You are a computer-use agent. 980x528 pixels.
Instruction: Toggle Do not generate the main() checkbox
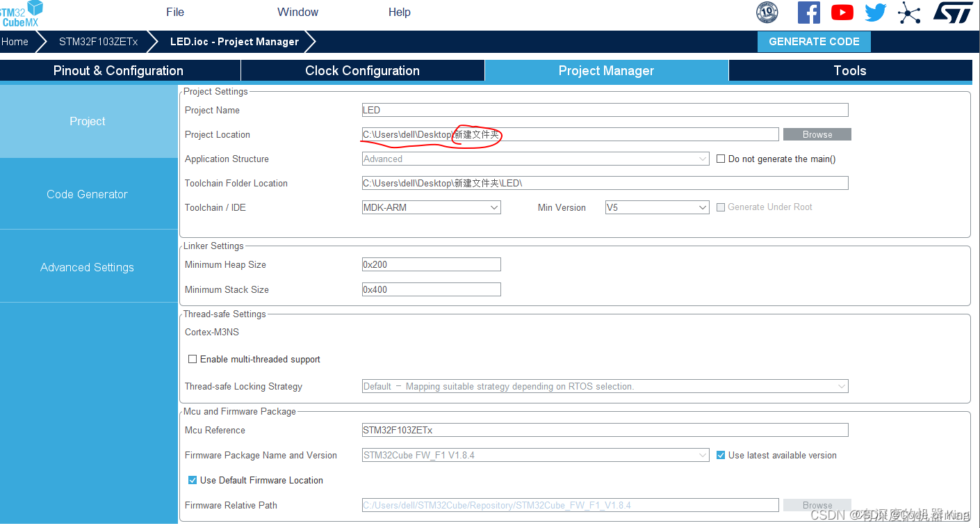pyautogui.click(x=721, y=159)
